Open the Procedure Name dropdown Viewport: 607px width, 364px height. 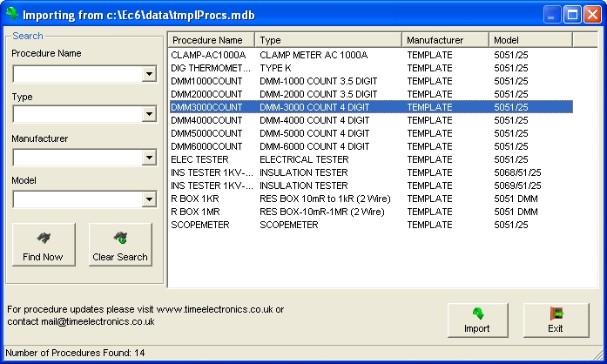(149, 75)
